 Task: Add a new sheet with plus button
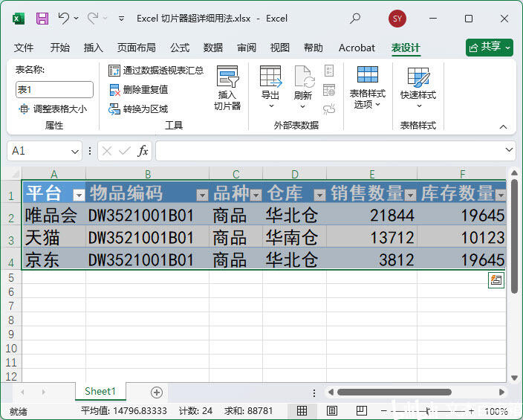tap(156, 392)
